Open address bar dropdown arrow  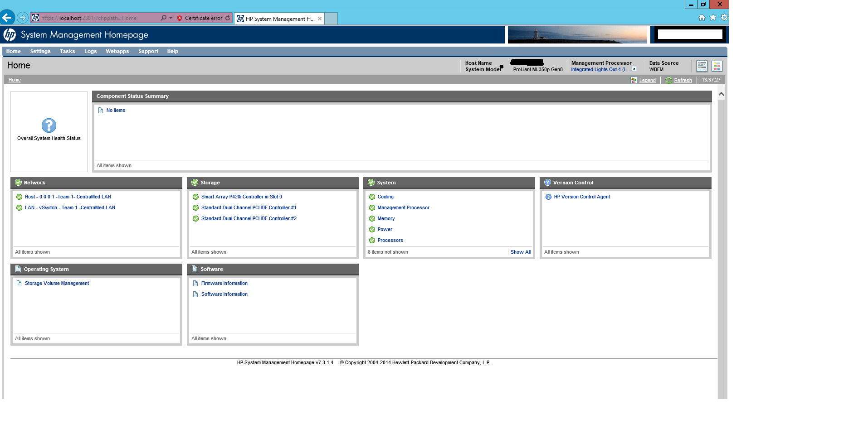171,18
